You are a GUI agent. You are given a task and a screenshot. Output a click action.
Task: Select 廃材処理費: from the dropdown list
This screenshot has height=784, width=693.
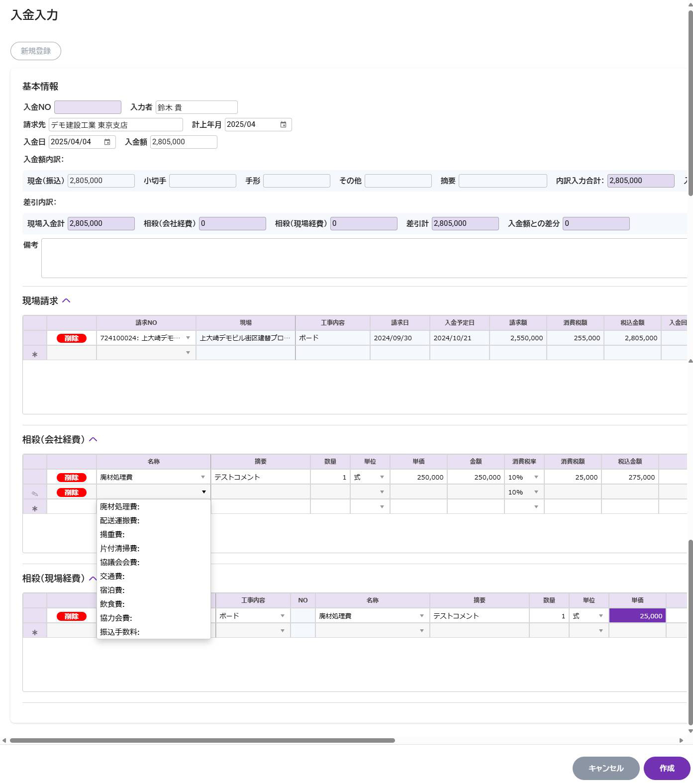[x=154, y=506]
